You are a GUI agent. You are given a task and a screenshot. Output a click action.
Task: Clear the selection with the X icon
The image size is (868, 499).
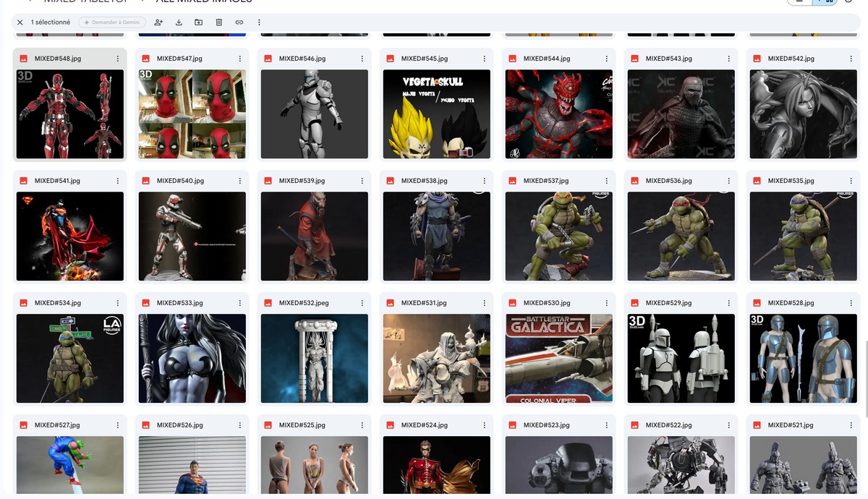click(20, 22)
